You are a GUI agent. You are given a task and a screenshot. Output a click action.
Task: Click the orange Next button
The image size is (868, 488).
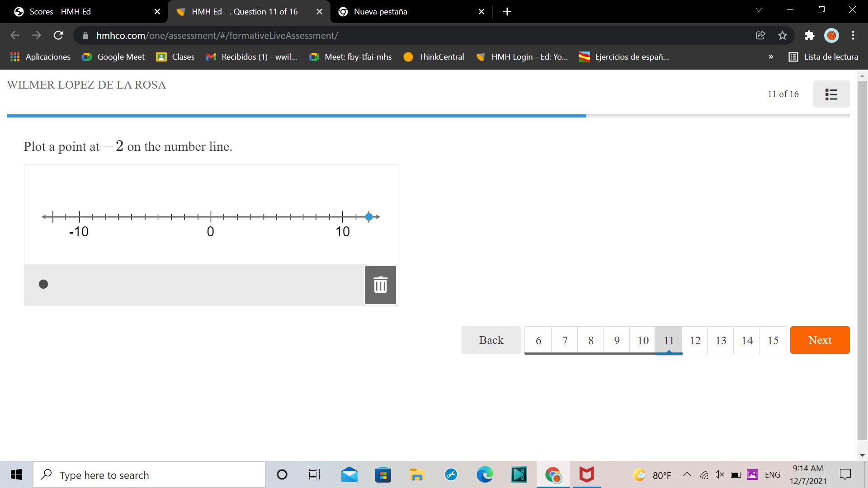[820, 340]
